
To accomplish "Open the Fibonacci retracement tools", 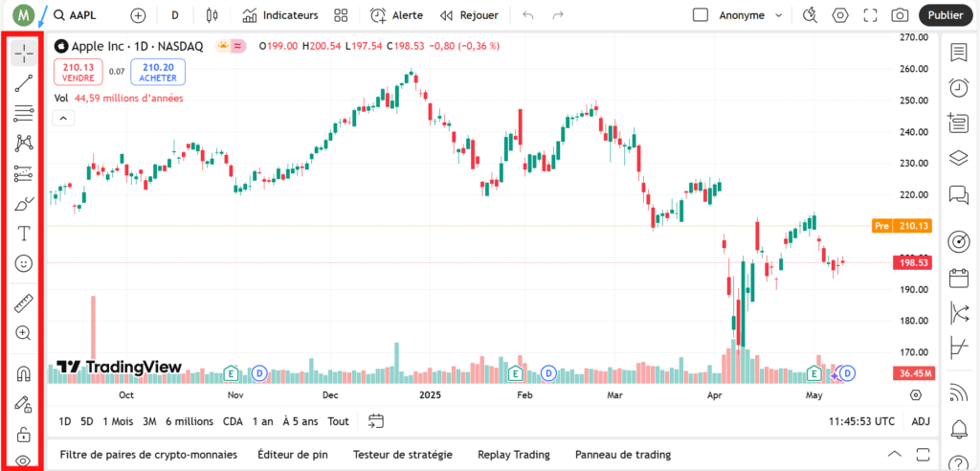I will (24, 113).
